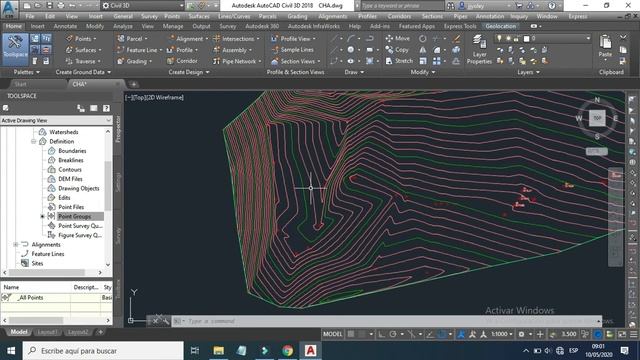Open annotation scale 1:1000 dropdown
640x360 pixels.
502,334
